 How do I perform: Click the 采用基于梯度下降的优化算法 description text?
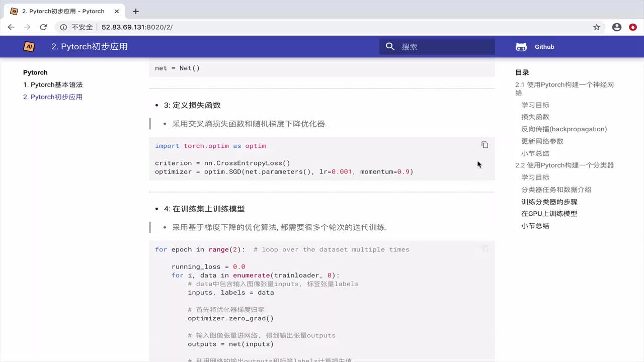click(x=280, y=227)
